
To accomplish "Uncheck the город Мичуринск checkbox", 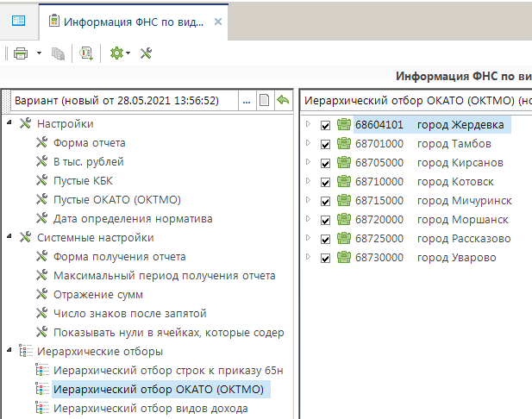I will pos(325,202).
